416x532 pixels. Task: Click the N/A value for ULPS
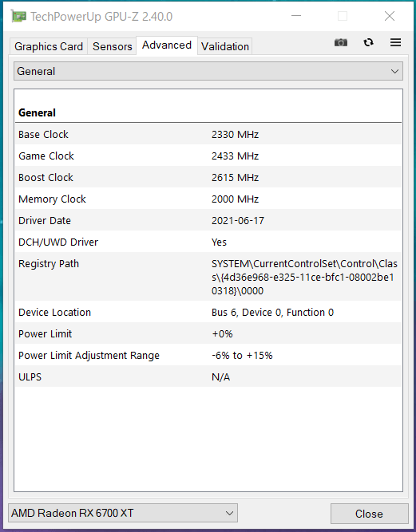pos(220,377)
